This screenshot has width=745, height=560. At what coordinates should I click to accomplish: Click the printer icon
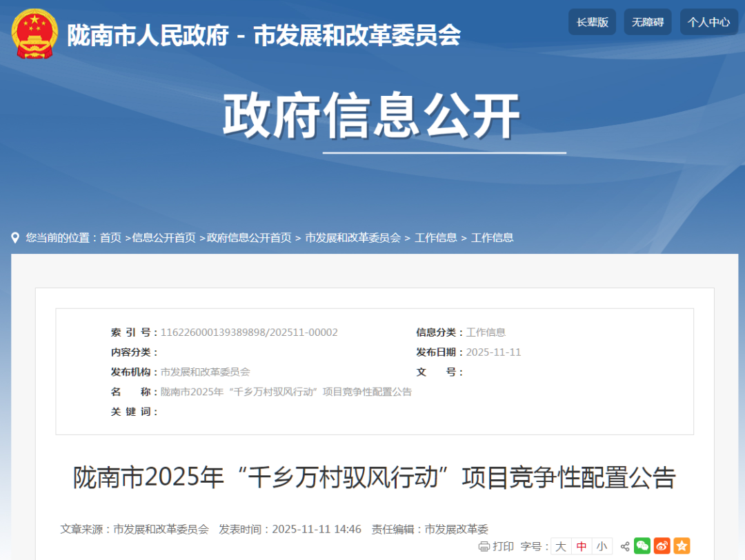click(484, 546)
